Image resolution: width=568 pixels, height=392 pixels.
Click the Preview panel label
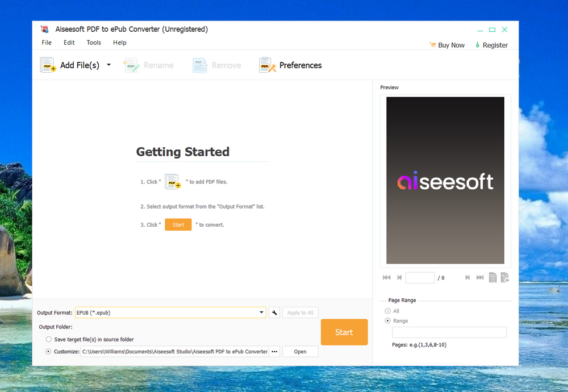click(x=390, y=87)
